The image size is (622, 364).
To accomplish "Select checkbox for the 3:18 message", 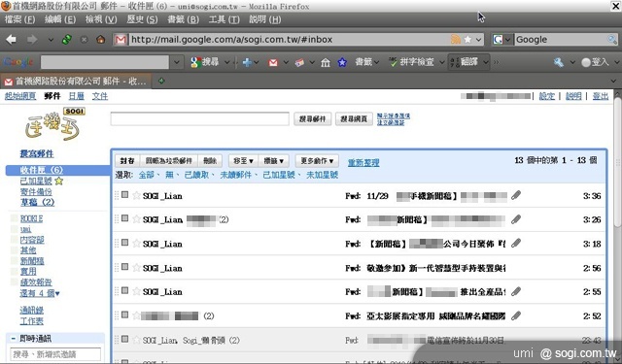I will pyautogui.click(x=124, y=243).
